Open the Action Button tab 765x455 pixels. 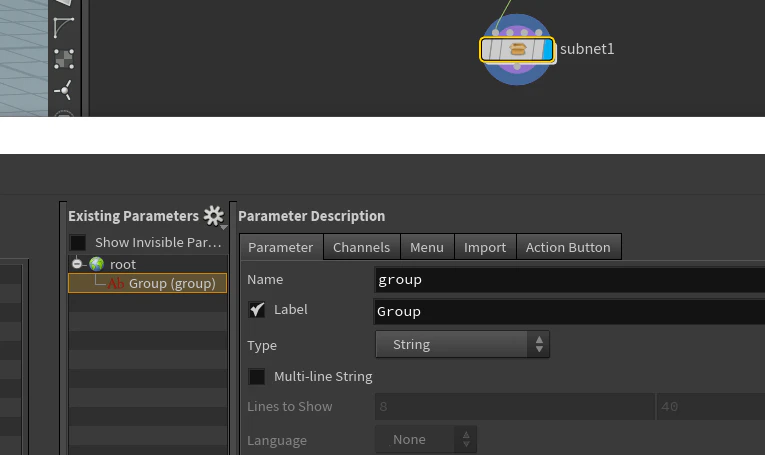point(568,247)
